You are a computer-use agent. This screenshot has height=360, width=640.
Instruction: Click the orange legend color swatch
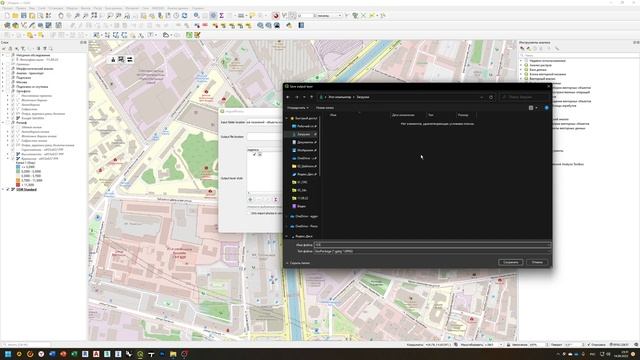tap(18, 180)
